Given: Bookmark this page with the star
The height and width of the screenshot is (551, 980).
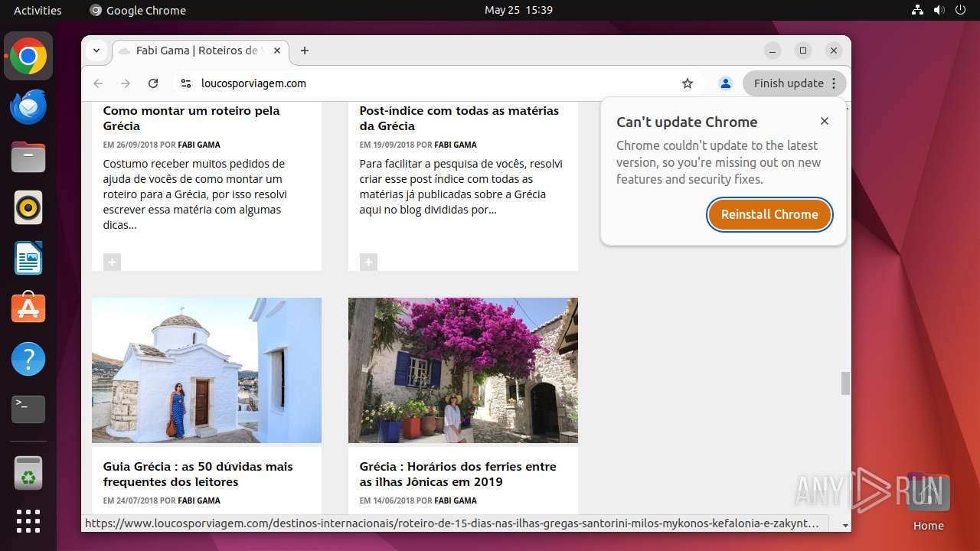Looking at the screenshot, I should pyautogui.click(x=688, y=83).
